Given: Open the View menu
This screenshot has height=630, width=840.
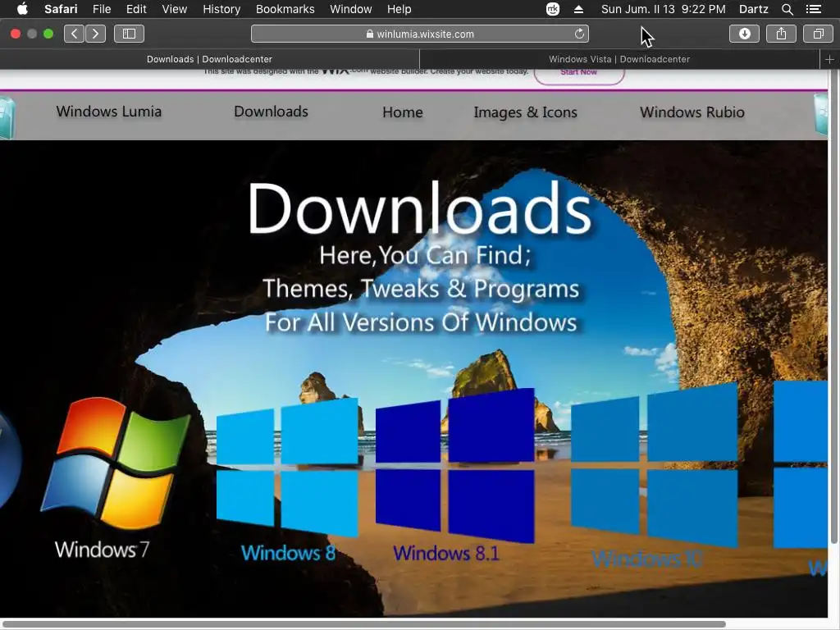Looking at the screenshot, I should [x=175, y=9].
